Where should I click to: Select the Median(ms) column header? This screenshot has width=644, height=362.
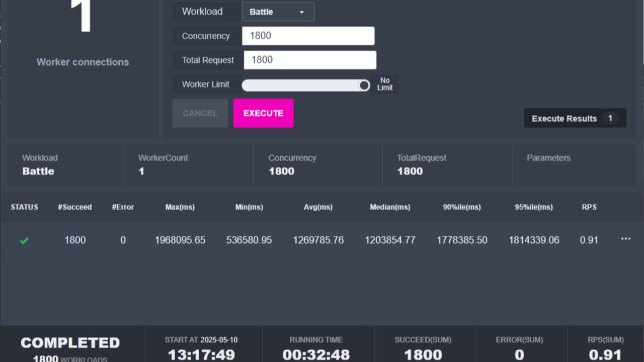(390, 207)
